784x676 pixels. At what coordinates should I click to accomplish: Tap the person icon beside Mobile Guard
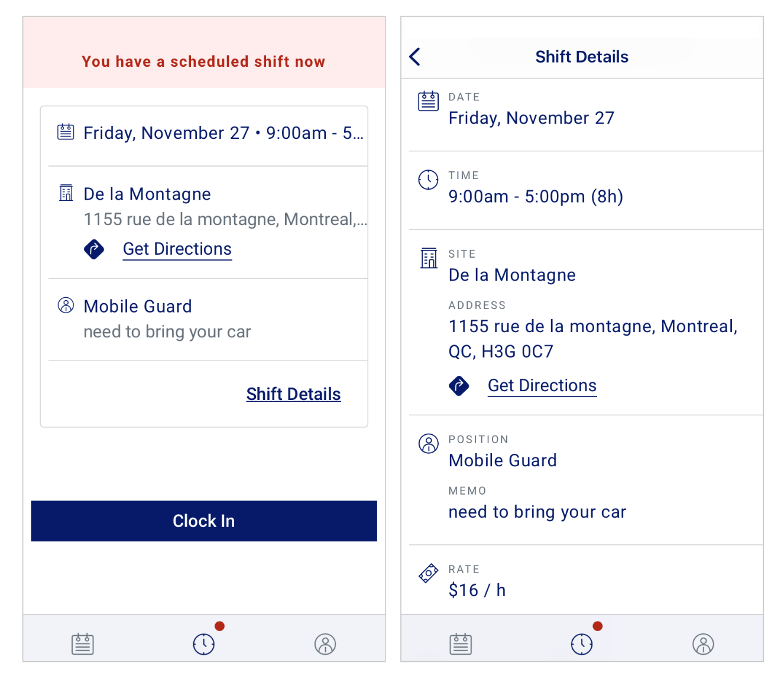[66, 305]
